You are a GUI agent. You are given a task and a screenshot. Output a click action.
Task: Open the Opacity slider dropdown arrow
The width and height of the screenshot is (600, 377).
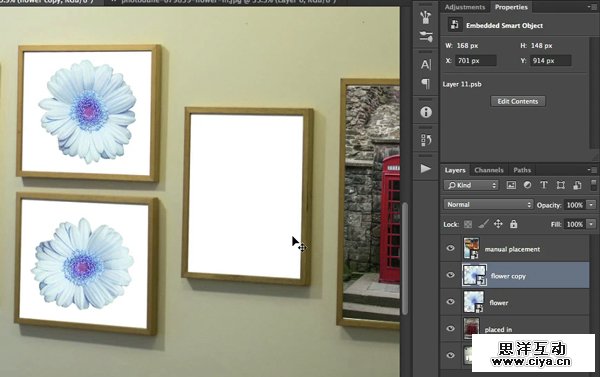[x=591, y=205]
